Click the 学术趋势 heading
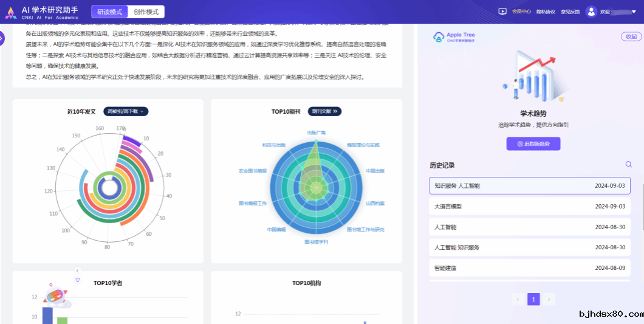 pyautogui.click(x=533, y=114)
